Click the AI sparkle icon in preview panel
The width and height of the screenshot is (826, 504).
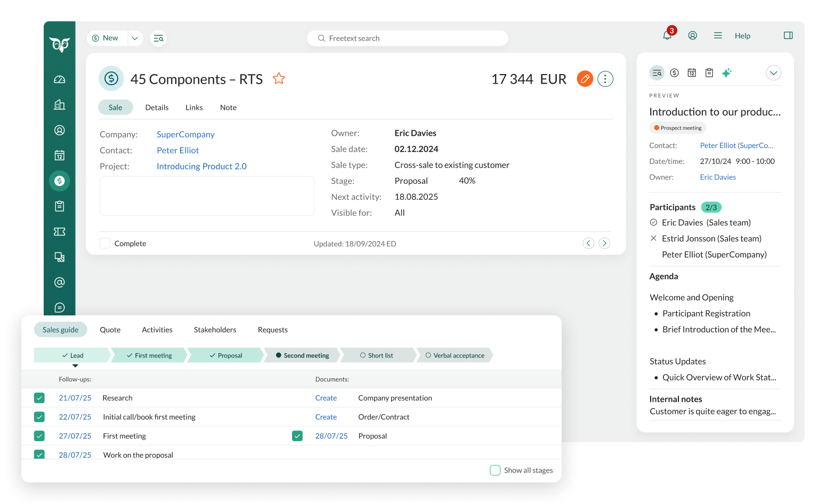click(726, 73)
